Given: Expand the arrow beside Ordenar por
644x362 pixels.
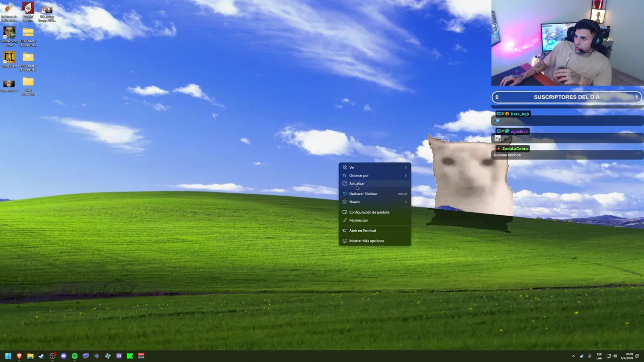Looking at the screenshot, I should pos(406,175).
